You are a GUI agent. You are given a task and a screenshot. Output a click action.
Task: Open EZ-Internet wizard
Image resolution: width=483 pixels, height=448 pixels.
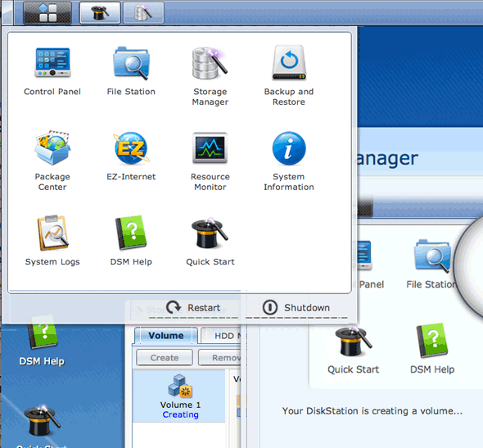[x=131, y=156]
